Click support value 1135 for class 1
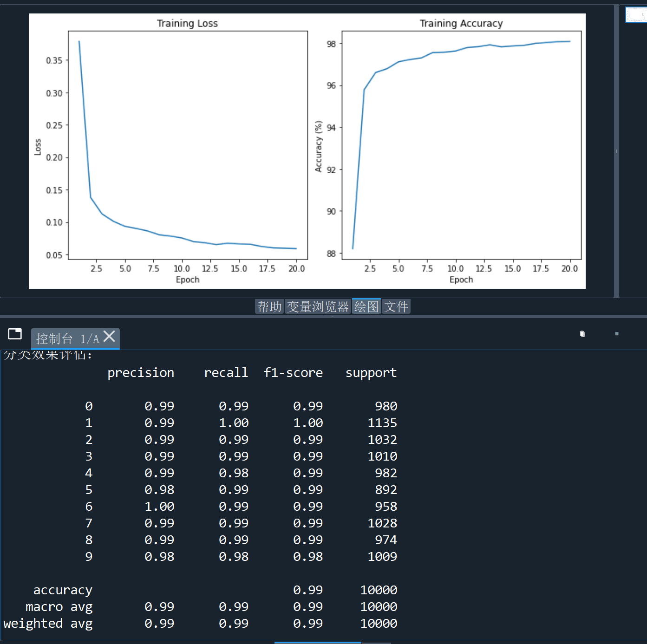The width and height of the screenshot is (647, 644). [x=382, y=423]
